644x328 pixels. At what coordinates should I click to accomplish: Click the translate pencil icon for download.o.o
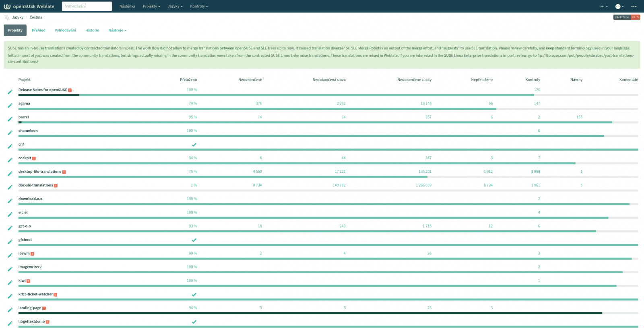coord(10,201)
